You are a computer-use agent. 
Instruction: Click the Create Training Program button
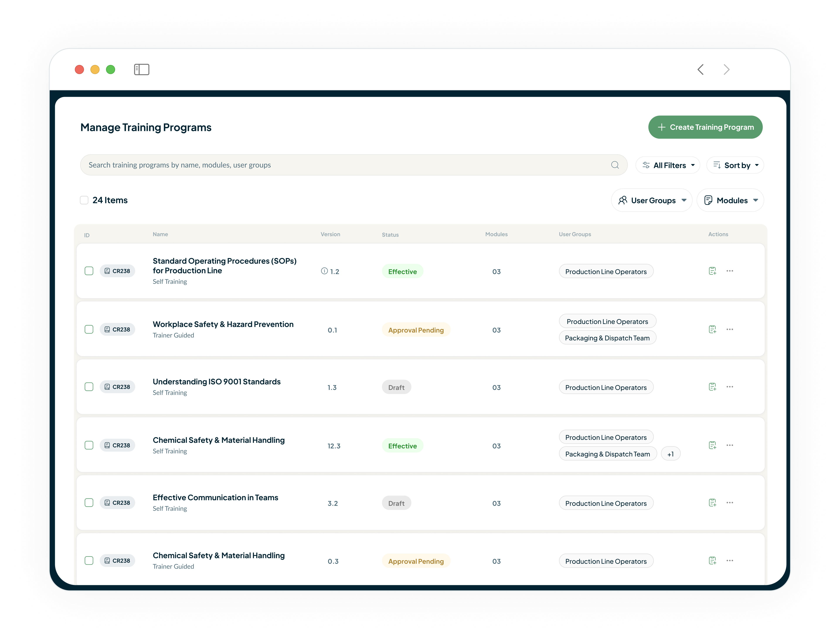[705, 127]
